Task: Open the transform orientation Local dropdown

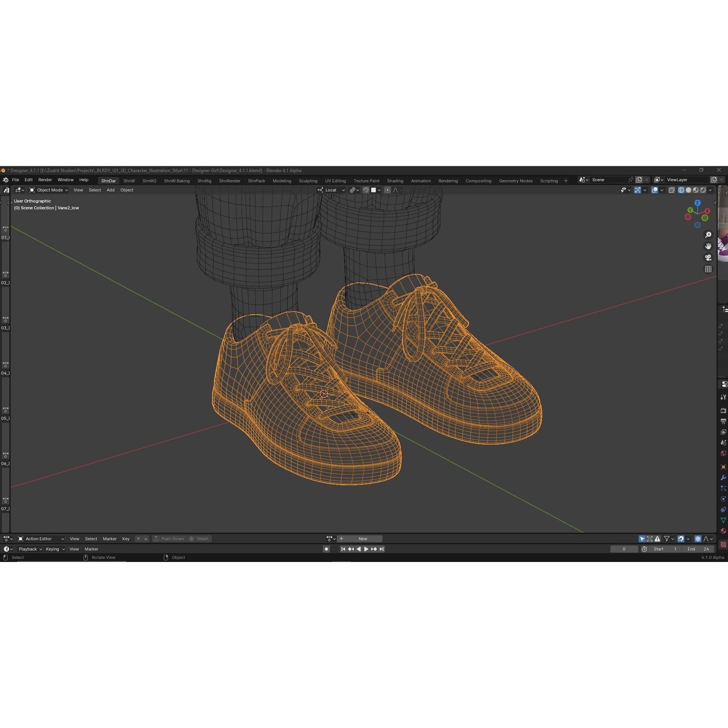Action: click(331, 190)
